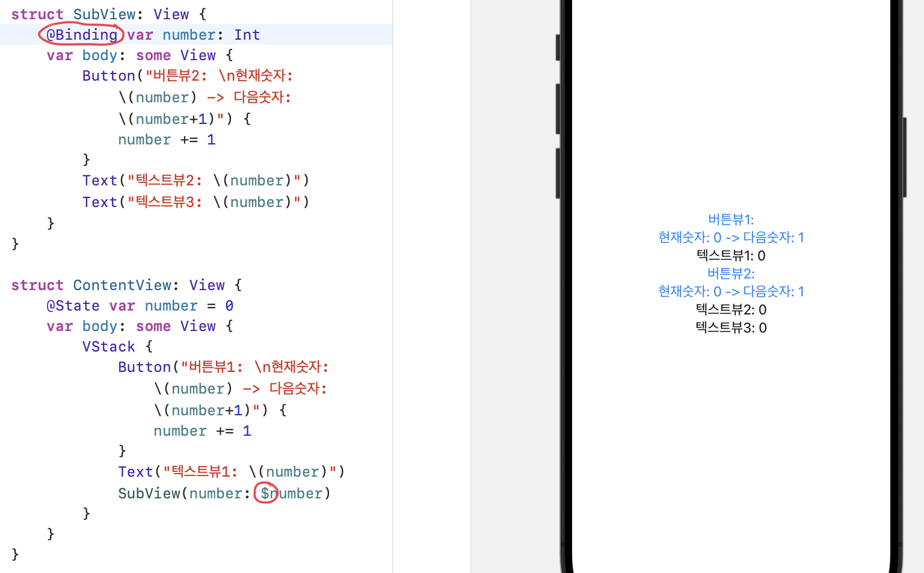This screenshot has height=573, width=924.
Task: Tap the 버튼뷰2 button in the preview
Action: click(x=731, y=282)
